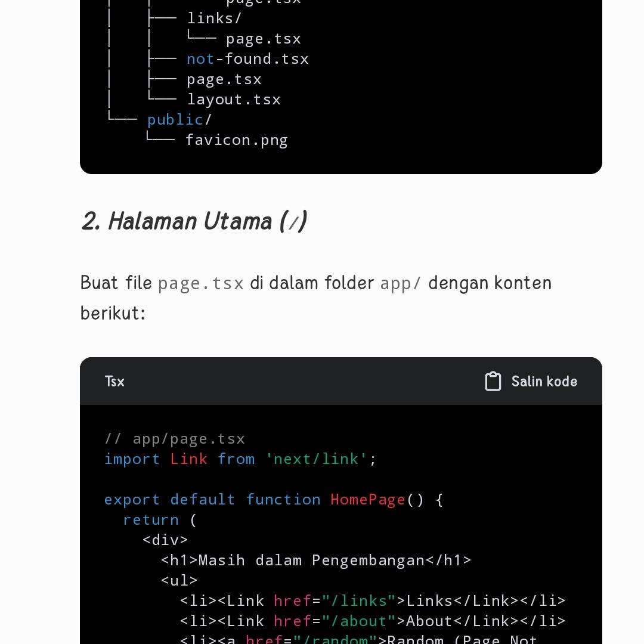Click inline code app/ in the paragraph

pyautogui.click(x=401, y=283)
